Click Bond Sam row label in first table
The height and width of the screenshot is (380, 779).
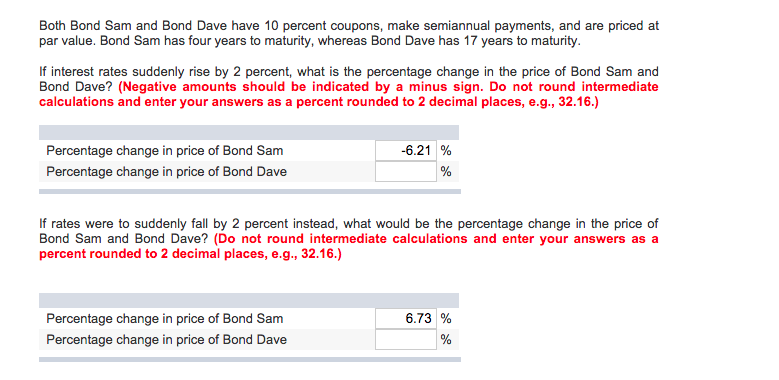point(164,151)
